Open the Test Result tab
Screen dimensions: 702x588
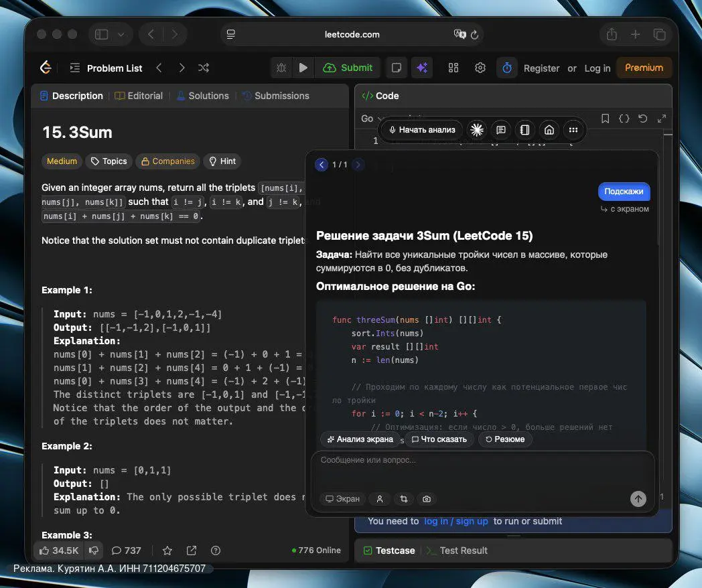[x=458, y=550]
